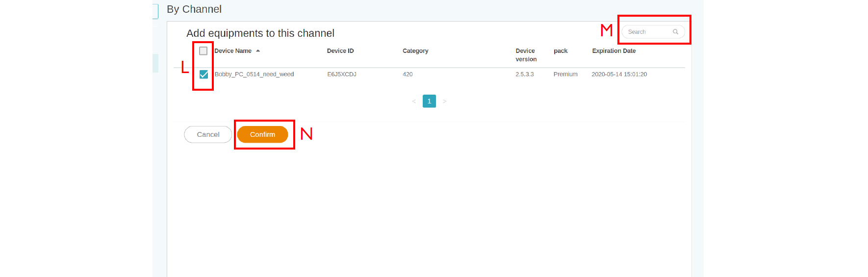This screenshot has height=277, width=868.
Task: Click device name Bobby_PC_0514_need_weed
Action: click(x=254, y=75)
